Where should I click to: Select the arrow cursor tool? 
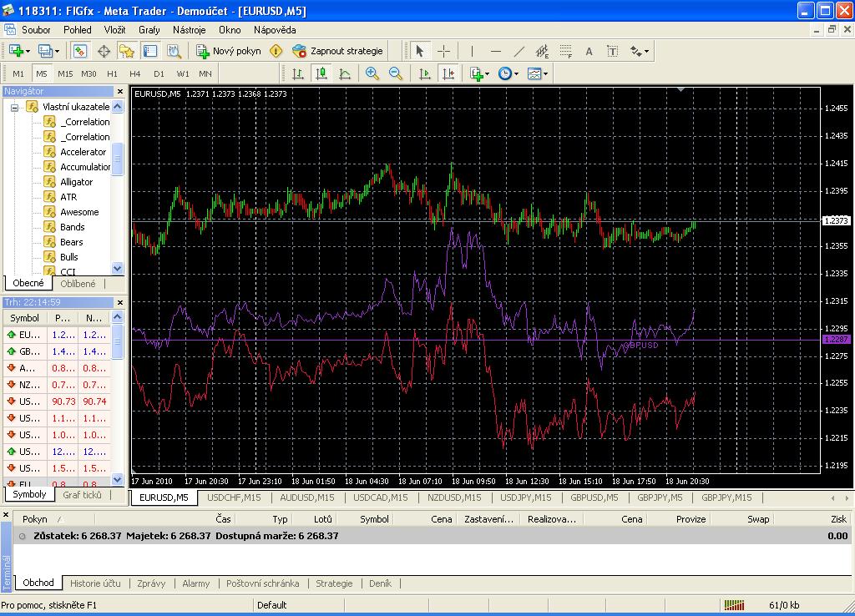click(x=419, y=51)
